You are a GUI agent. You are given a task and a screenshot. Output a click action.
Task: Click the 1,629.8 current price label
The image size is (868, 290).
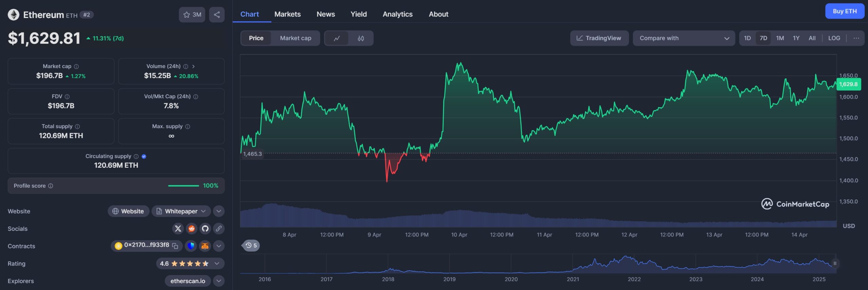[848, 84]
